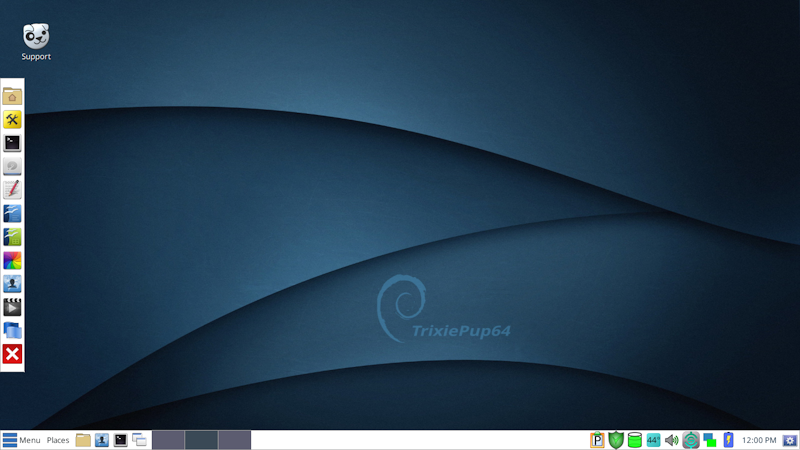The image size is (800, 450).
Task: Open the color image editor icon in side launcher
Action: [x=13, y=261]
